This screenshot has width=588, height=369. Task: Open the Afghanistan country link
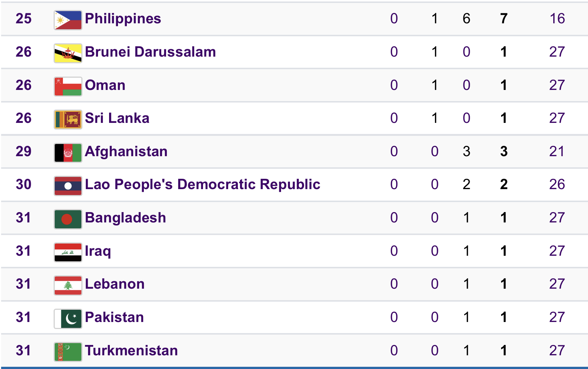pos(126,151)
